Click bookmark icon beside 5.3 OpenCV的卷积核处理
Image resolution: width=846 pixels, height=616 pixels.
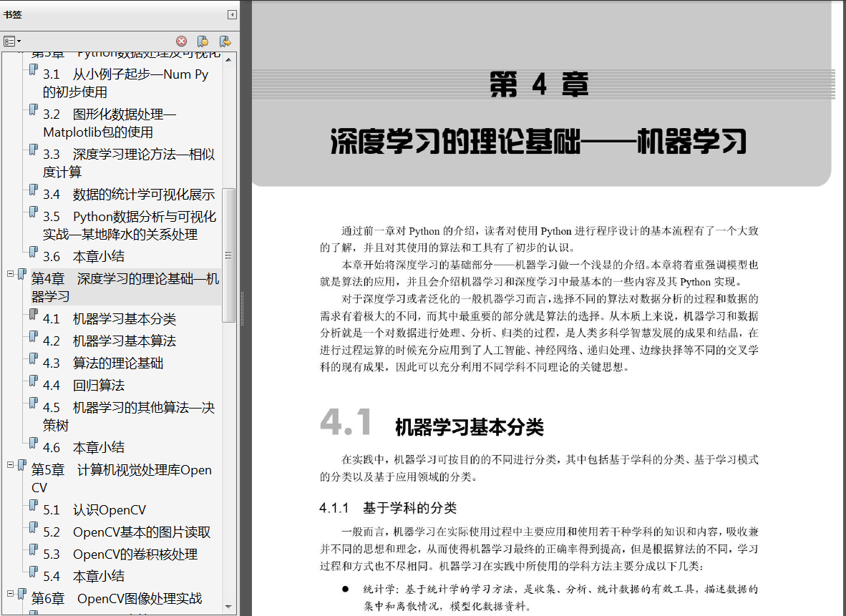34,549
